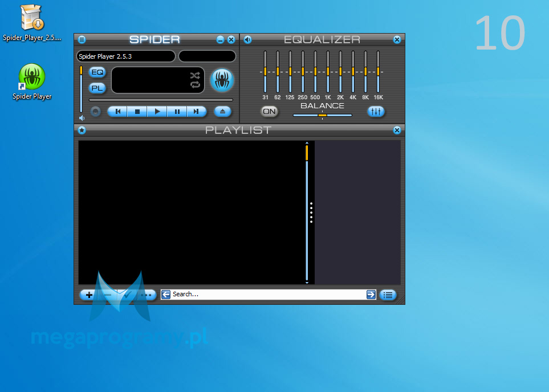Open files with the eject button
The width and height of the screenshot is (549, 392).
click(222, 112)
